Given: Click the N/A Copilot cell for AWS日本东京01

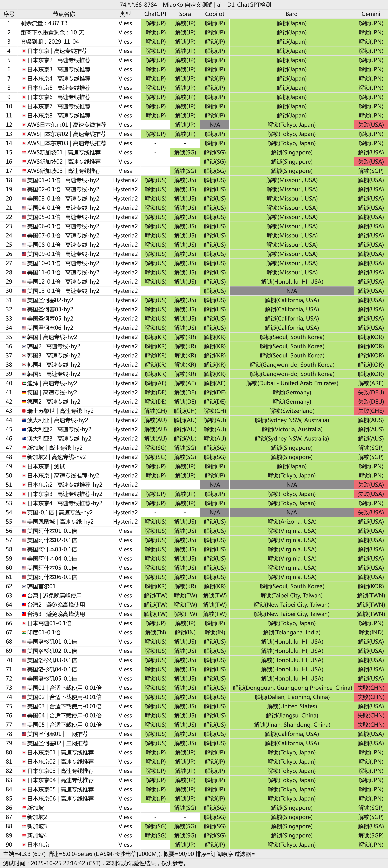Looking at the screenshot, I should click(215, 125).
